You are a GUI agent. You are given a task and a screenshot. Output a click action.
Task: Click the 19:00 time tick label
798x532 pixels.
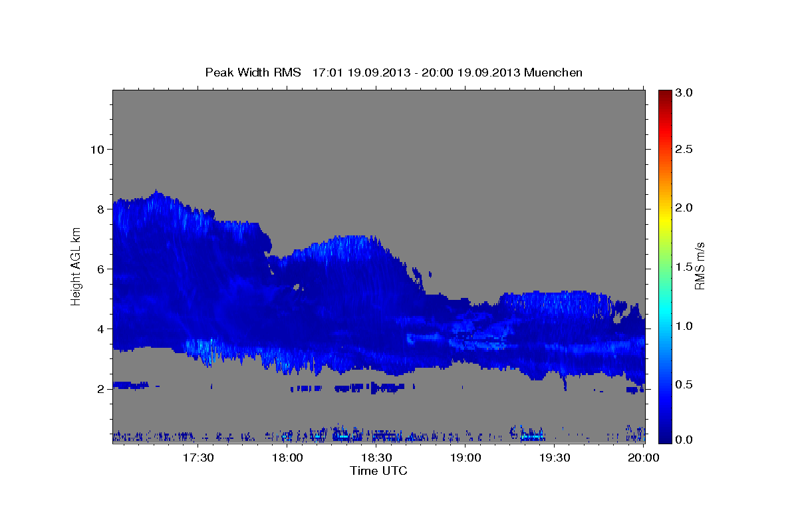coord(465,458)
